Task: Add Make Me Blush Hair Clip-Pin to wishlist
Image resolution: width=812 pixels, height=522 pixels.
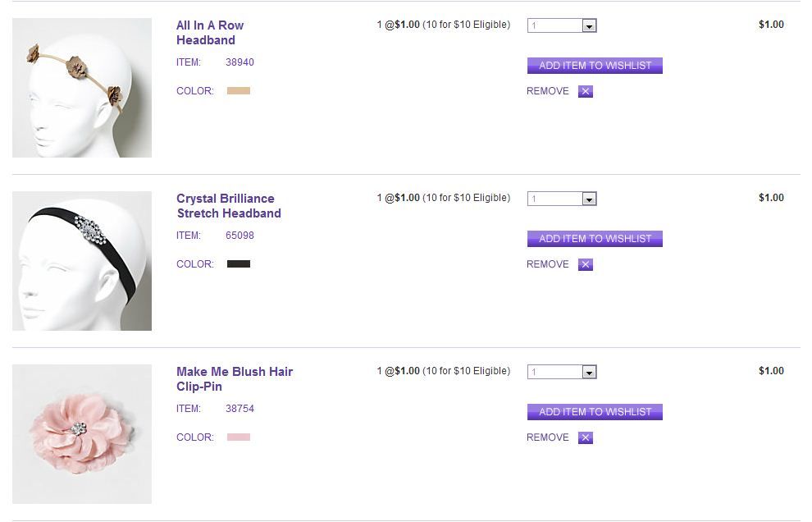Action: click(595, 412)
